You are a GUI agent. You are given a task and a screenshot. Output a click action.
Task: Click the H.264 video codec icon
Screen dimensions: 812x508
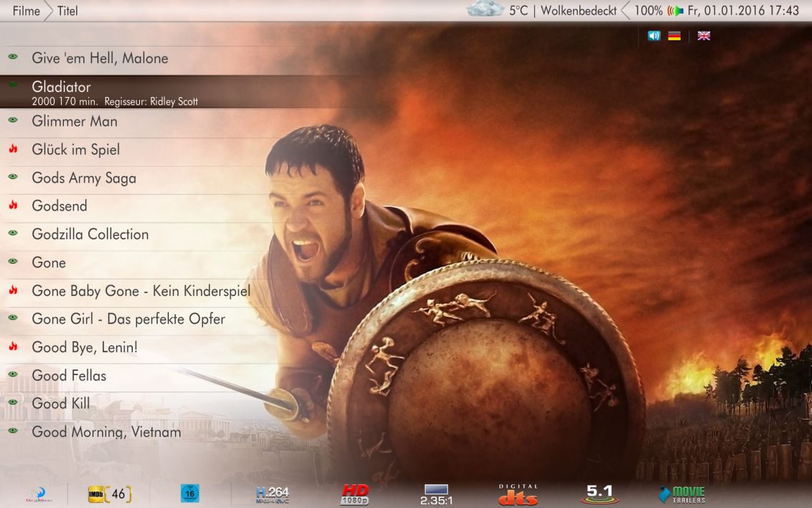pos(272,494)
